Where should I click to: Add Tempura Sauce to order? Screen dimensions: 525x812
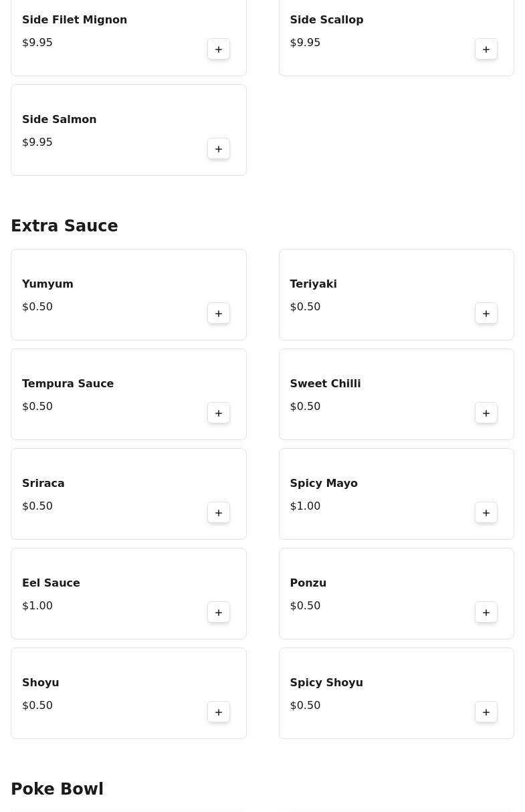pyautogui.click(x=219, y=413)
